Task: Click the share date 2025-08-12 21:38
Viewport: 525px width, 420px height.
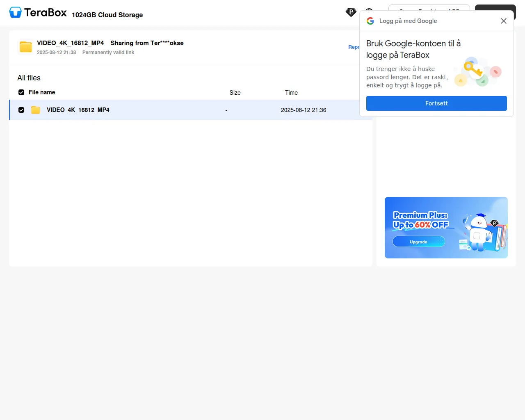Action: coord(56,52)
